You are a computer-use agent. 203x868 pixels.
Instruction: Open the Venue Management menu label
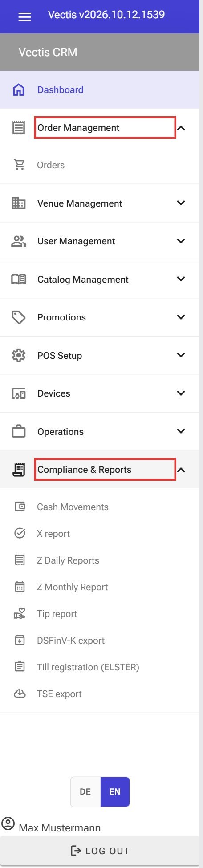coord(80,203)
